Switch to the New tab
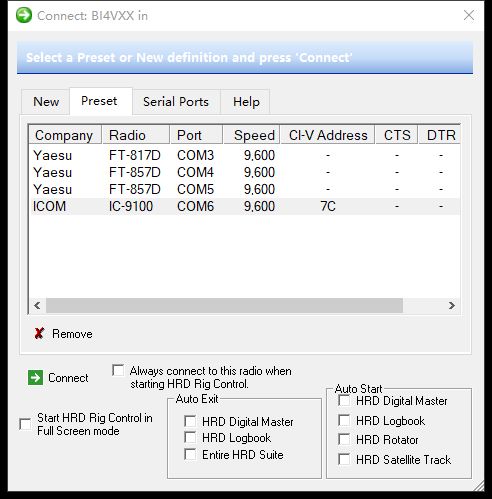This screenshot has width=492, height=499. tap(46, 101)
